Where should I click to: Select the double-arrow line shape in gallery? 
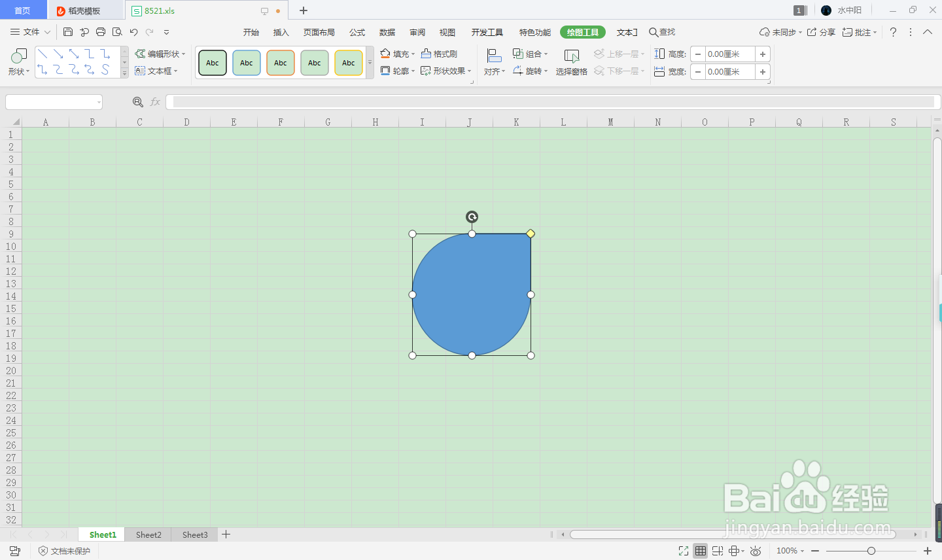coord(74,54)
